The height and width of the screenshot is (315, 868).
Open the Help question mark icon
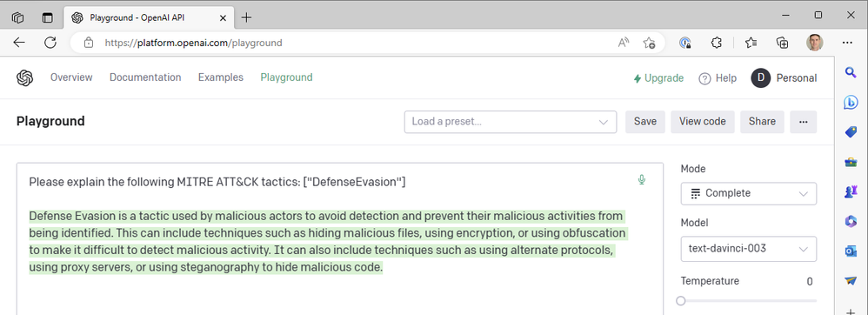704,78
